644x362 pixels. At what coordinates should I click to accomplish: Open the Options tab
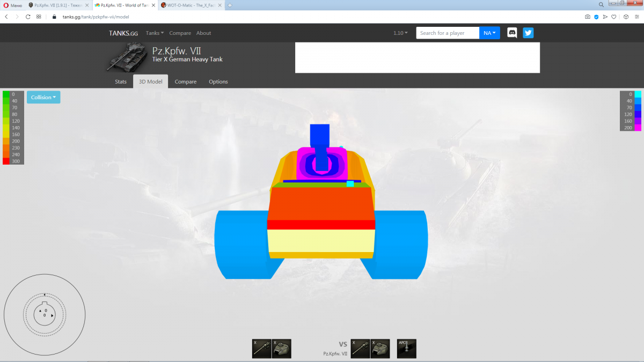point(218,82)
